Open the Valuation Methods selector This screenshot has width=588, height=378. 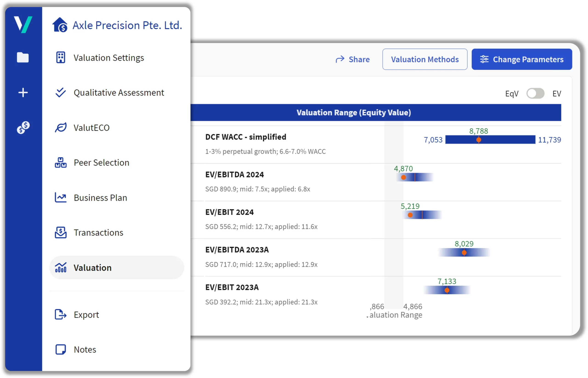point(425,59)
